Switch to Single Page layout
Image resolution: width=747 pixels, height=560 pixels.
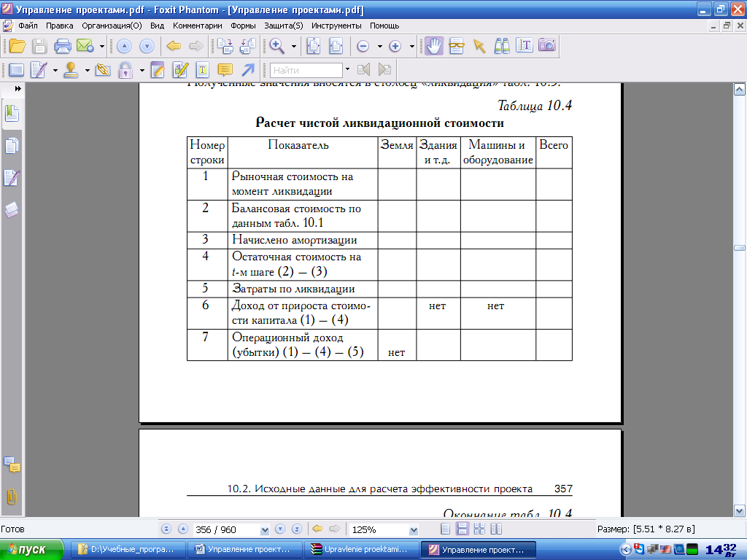coord(446,529)
